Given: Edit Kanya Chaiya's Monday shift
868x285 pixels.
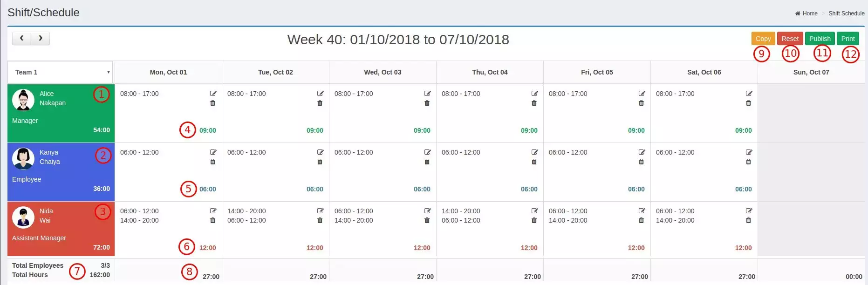Looking at the screenshot, I should pos(213,152).
